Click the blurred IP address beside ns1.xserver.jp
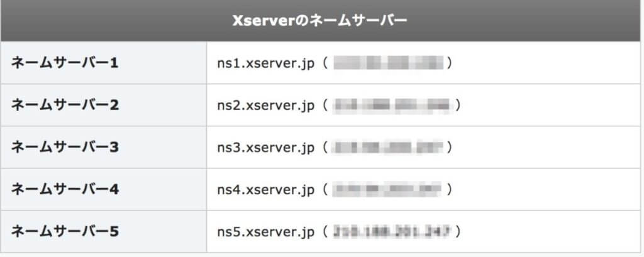 [x=388, y=63]
